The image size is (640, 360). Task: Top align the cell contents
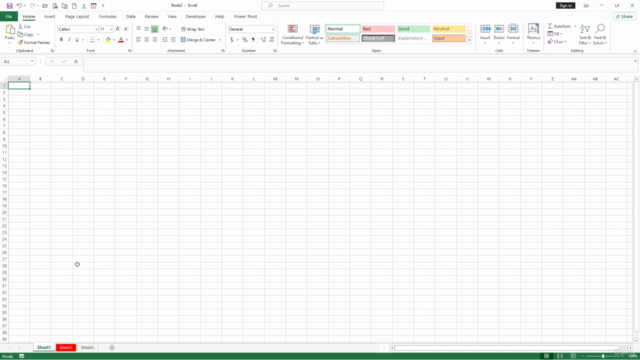tap(139, 29)
